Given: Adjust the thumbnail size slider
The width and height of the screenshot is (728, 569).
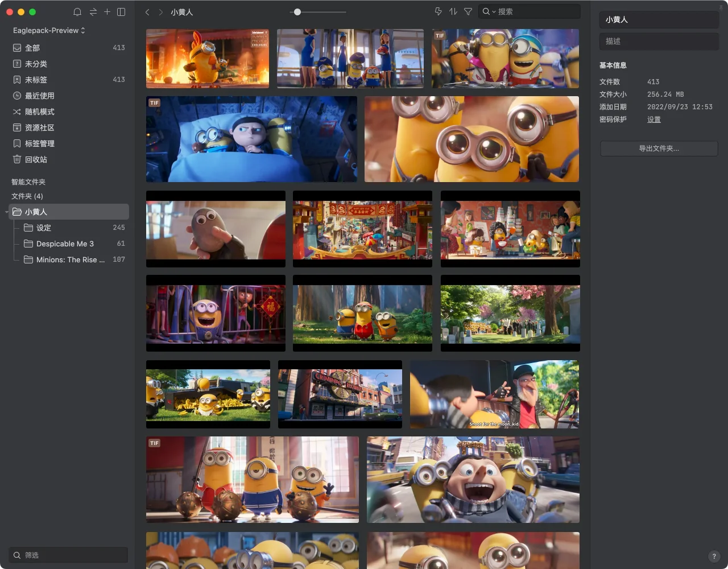Looking at the screenshot, I should [x=297, y=12].
